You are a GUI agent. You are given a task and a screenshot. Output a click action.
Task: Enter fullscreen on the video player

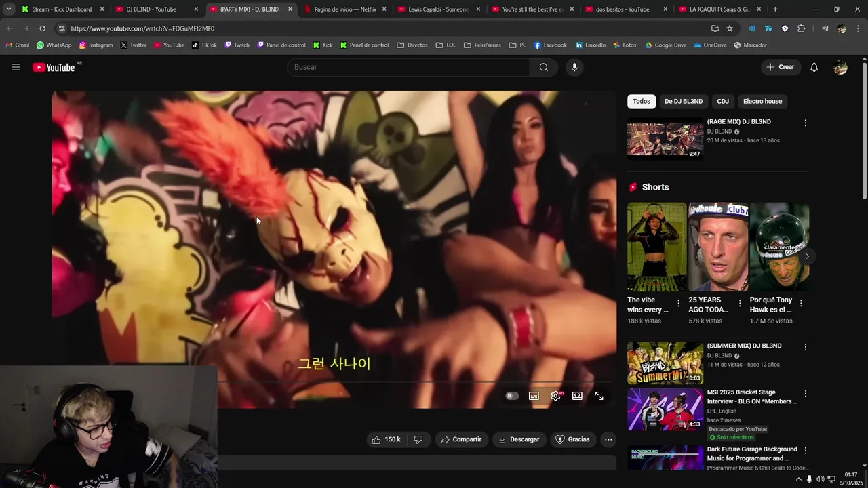[599, 396]
